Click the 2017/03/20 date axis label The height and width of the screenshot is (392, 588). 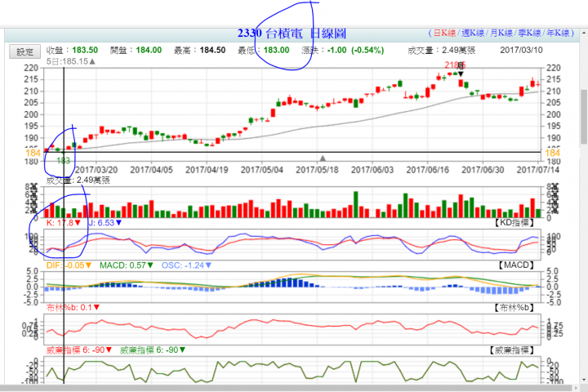tap(96, 170)
